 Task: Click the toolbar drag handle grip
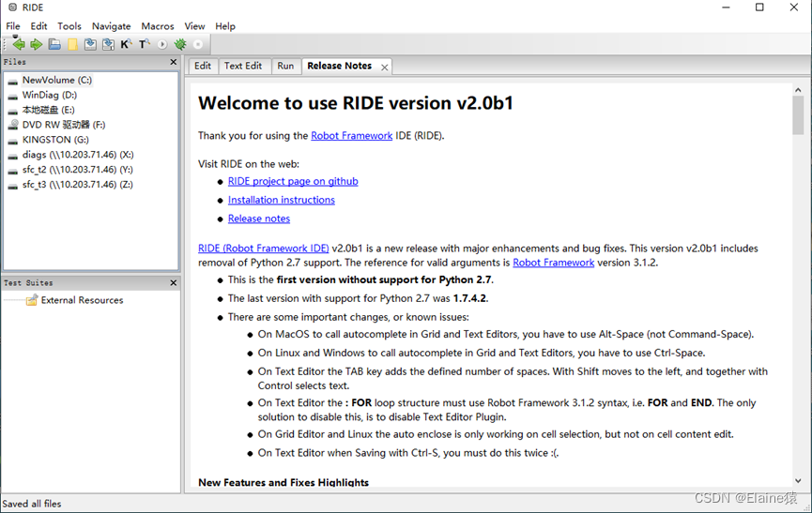click(4, 44)
